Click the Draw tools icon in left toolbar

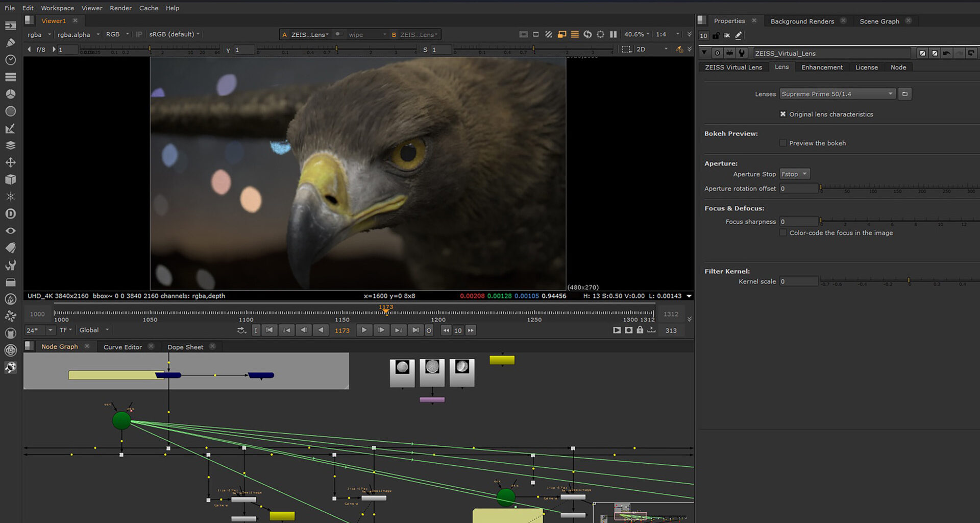coord(10,43)
